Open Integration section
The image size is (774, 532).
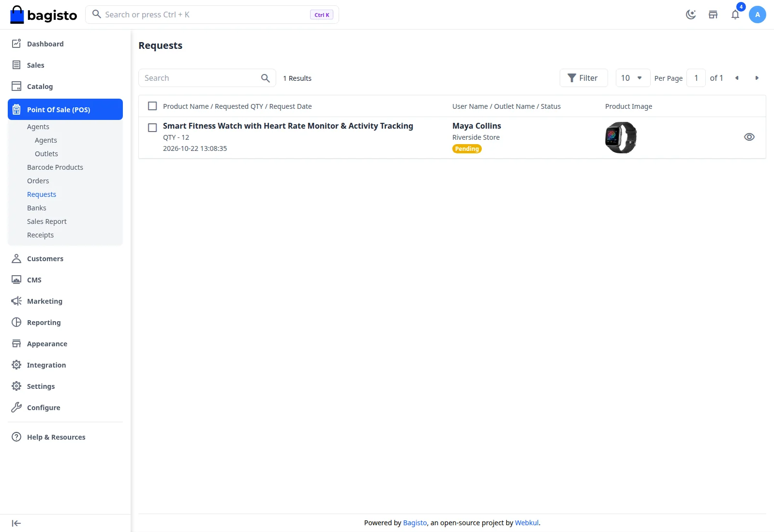coord(65,365)
